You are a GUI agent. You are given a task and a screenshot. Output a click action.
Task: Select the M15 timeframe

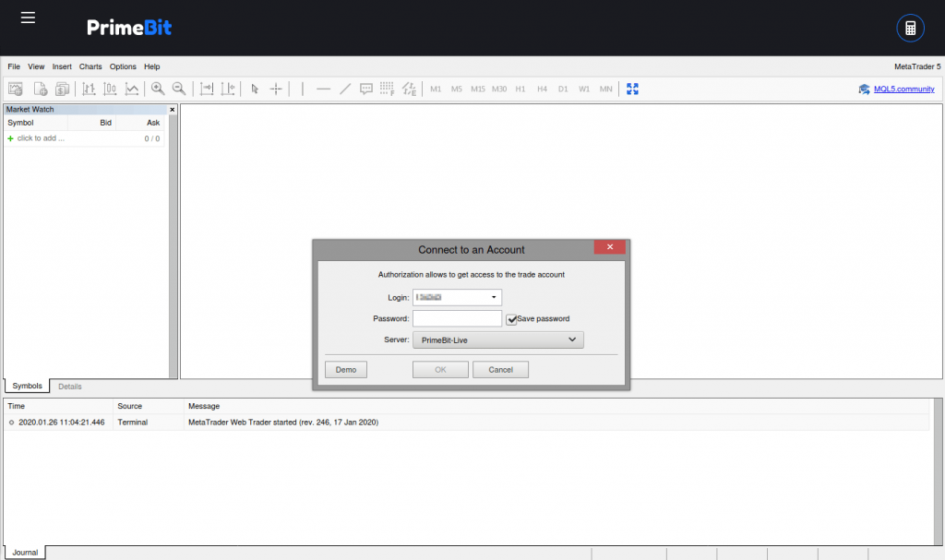coord(478,89)
